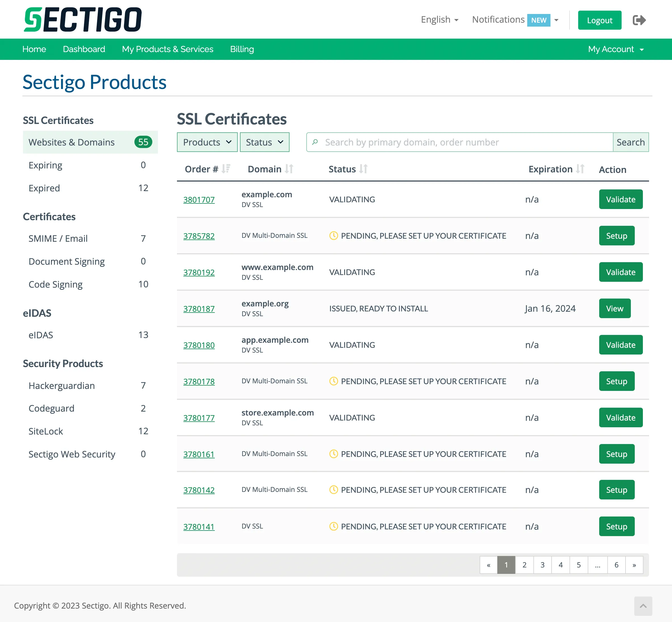Go to page 3 of results
The width and height of the screenshot is (672, 622).
click(542, 565)
